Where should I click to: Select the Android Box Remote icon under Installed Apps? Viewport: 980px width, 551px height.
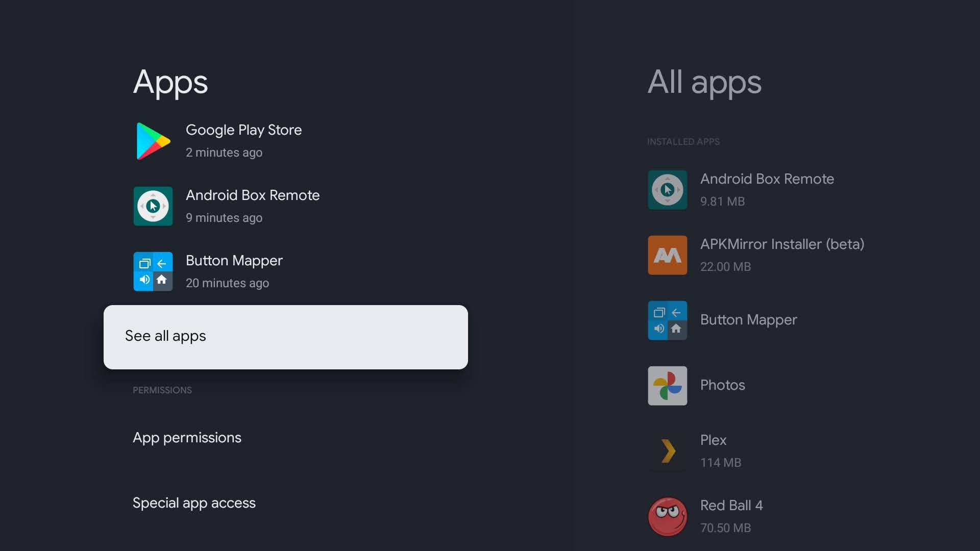[x=667, y=190]
